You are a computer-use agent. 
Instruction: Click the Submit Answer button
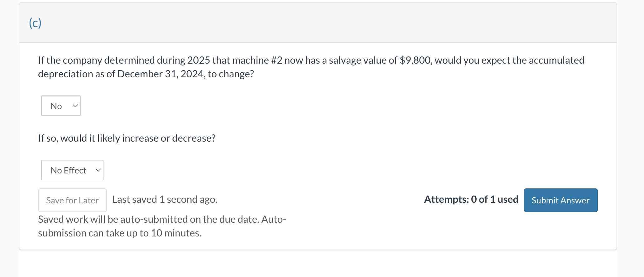(x=560, y=200)
